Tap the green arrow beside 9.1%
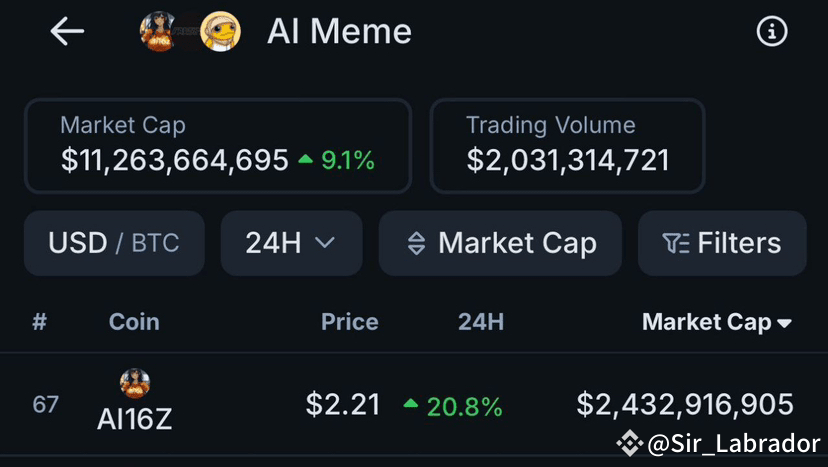This screenshot has height=467, width=828. 306,159
